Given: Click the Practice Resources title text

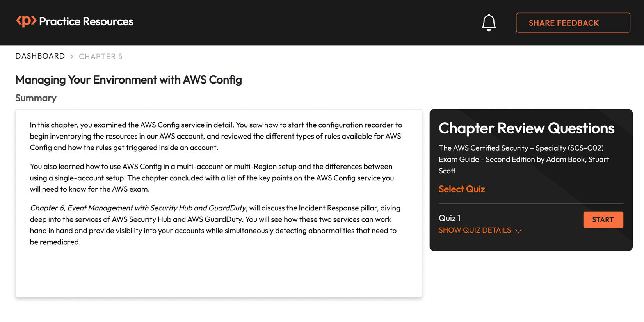Looking at the screenshot, I should tap(86, 21).
